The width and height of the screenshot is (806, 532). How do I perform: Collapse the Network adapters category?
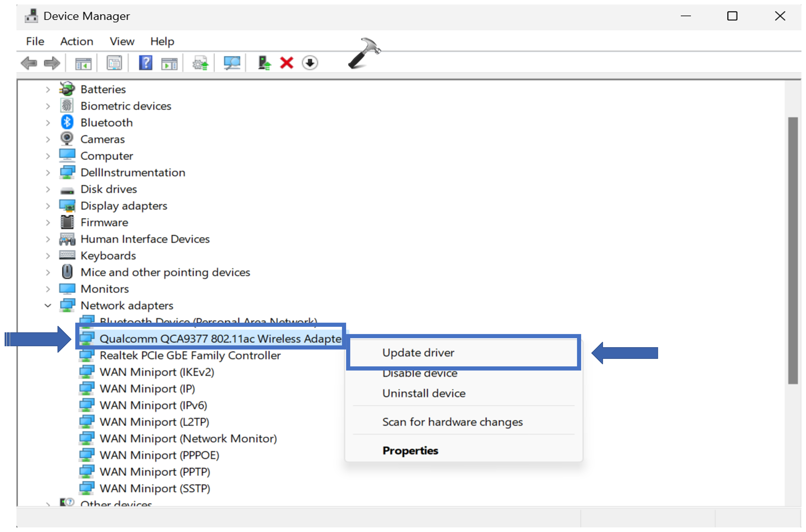(x=48, y=306)
